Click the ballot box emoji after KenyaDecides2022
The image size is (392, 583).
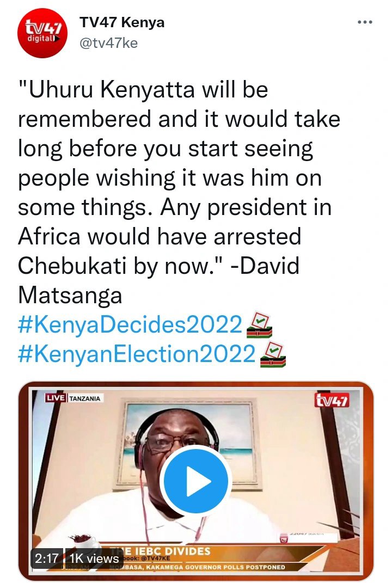pos(260,326)
